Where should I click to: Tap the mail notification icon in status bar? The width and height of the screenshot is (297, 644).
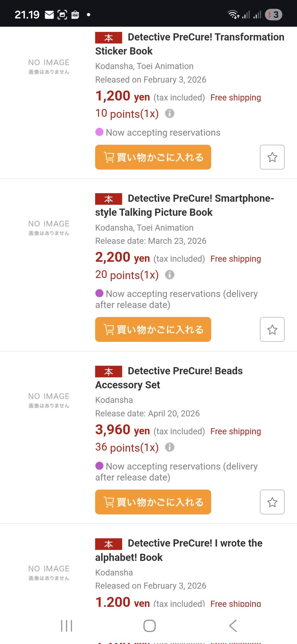49,15
